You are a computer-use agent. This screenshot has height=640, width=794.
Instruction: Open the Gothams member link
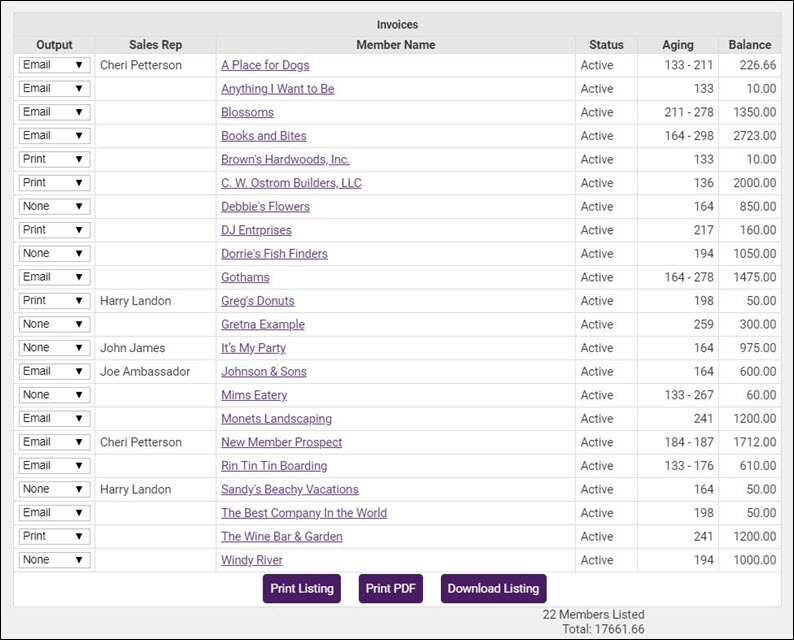tap(245, 277)
